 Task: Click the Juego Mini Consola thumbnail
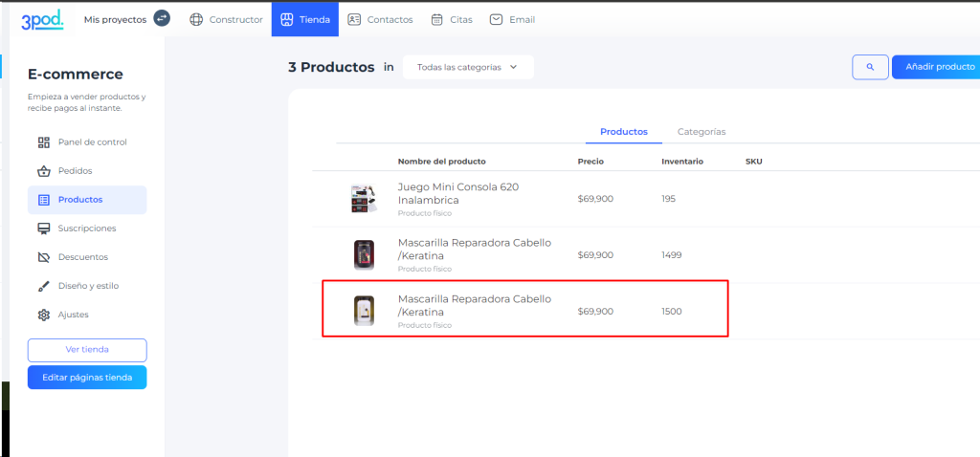tap(364, 199)
